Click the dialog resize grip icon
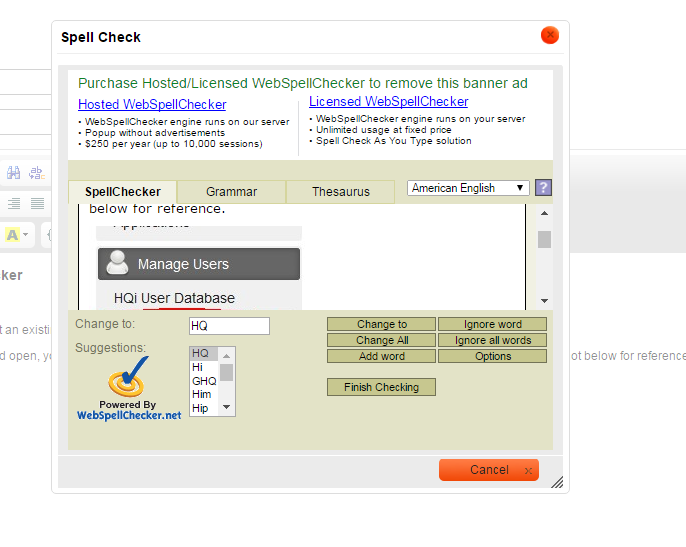 tap(557, 482)
